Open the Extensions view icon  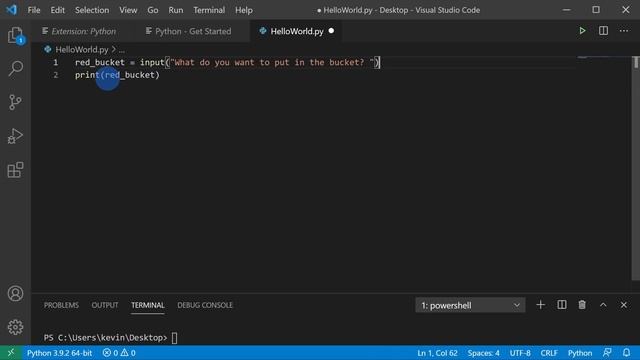tap(15, 170)
